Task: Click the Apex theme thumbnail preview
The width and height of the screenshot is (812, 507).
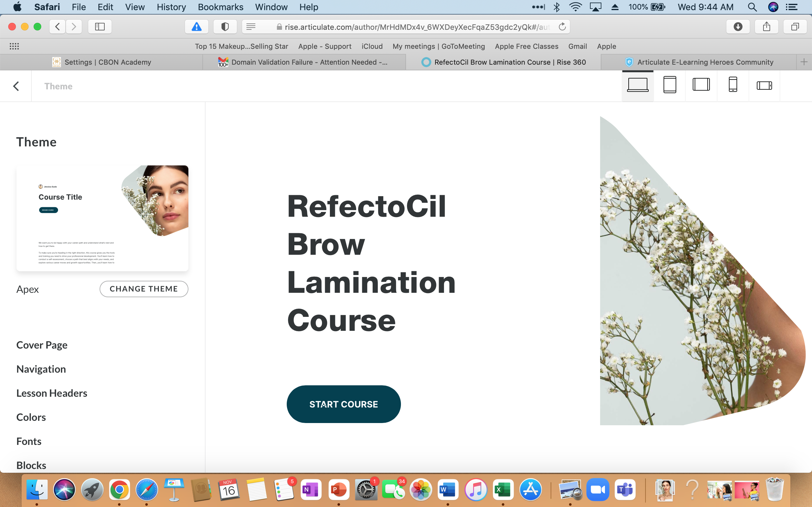Action: pos(102,218)
